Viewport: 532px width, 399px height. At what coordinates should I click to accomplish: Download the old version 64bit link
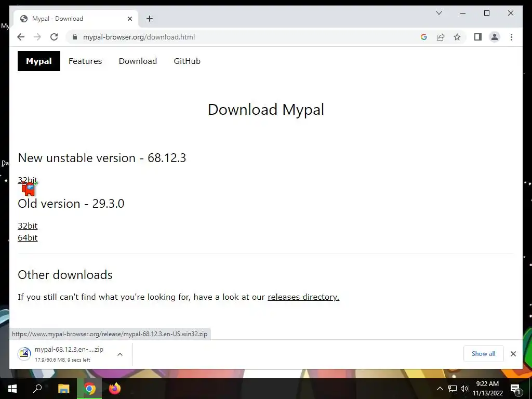28,237
